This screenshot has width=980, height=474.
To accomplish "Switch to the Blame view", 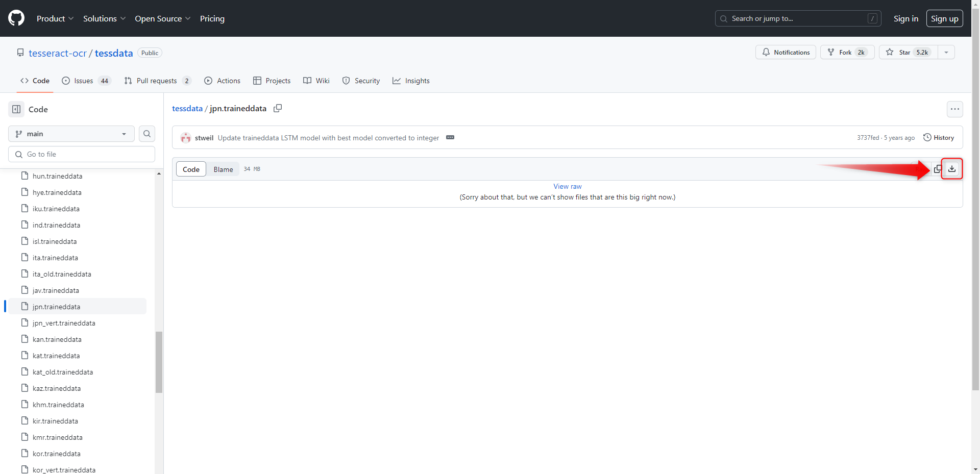I will coord(223,169).
